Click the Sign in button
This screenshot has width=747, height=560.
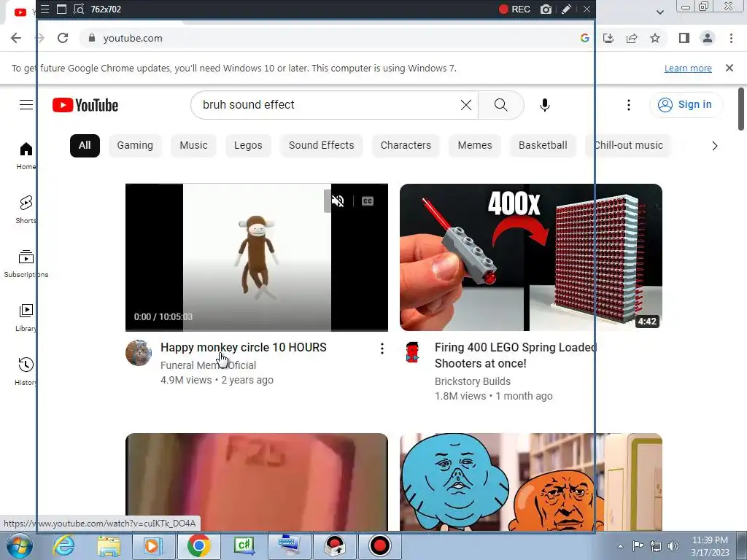pos(686,105)
